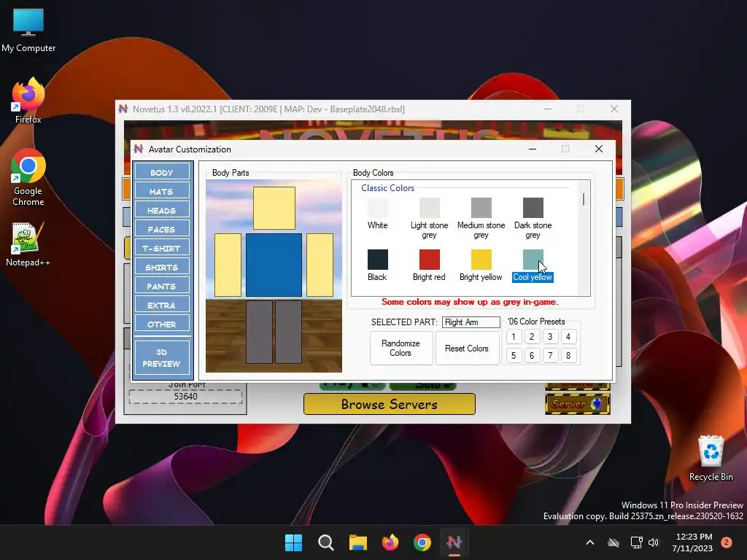The width and height of the screenshot is (747, 560).
Task: Select the right grey leg part
Action: point(288,332)
